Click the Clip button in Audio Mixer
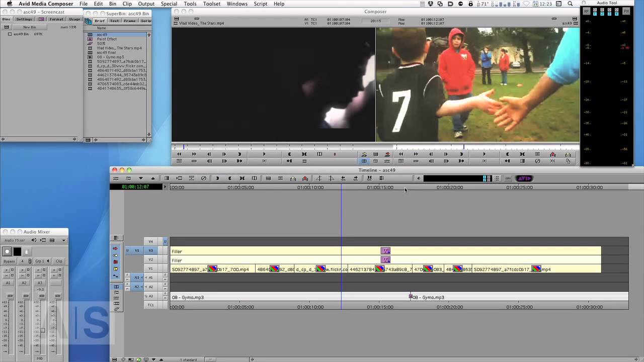Screen dimensions: 644x362 click(59, 261)
